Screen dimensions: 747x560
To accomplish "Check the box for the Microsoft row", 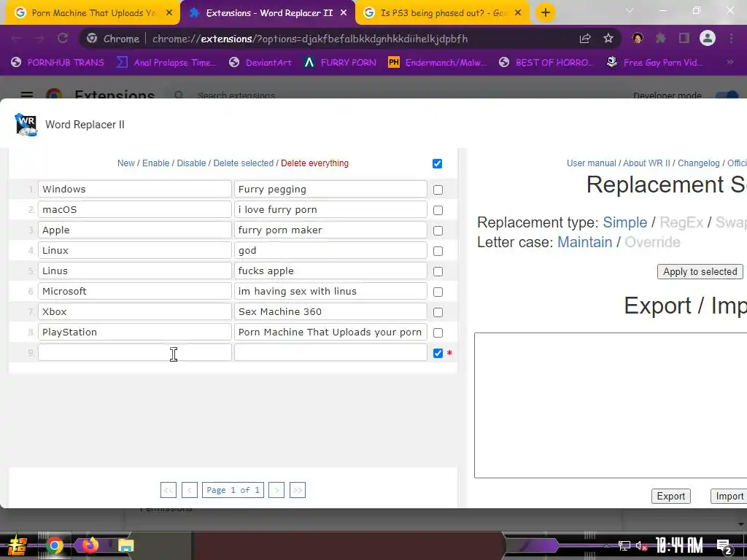I will click(x=438, y=292).
